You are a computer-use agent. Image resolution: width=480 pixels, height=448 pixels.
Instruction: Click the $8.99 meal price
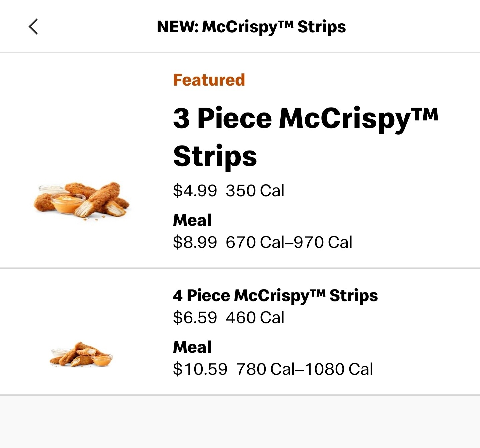coord(195,242)
